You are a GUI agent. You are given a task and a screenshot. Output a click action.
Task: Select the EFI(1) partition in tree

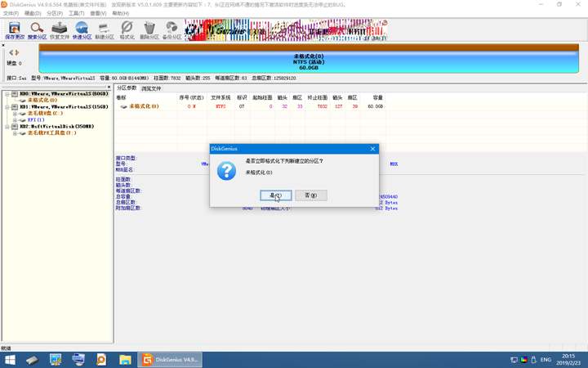point(36,120)
